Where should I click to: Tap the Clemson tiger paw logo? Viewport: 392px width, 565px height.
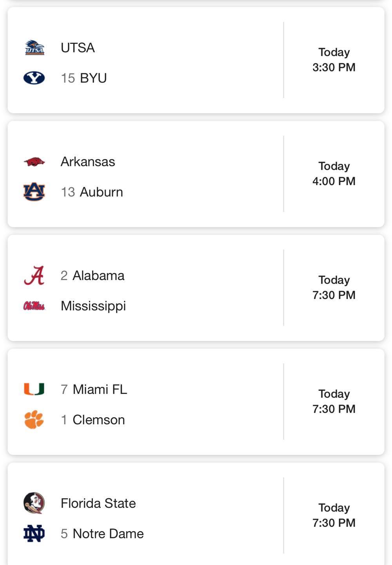tap(34, 419)
